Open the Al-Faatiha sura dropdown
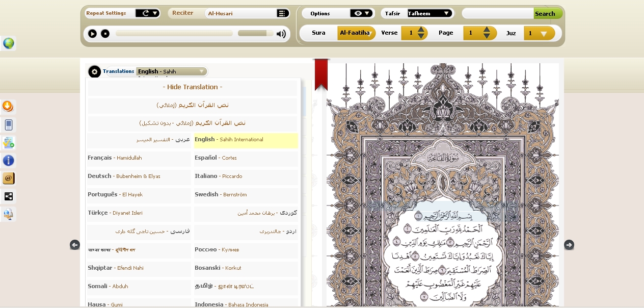Image resolution: width=644 pixels, height=308 pixels. [357, 33]
